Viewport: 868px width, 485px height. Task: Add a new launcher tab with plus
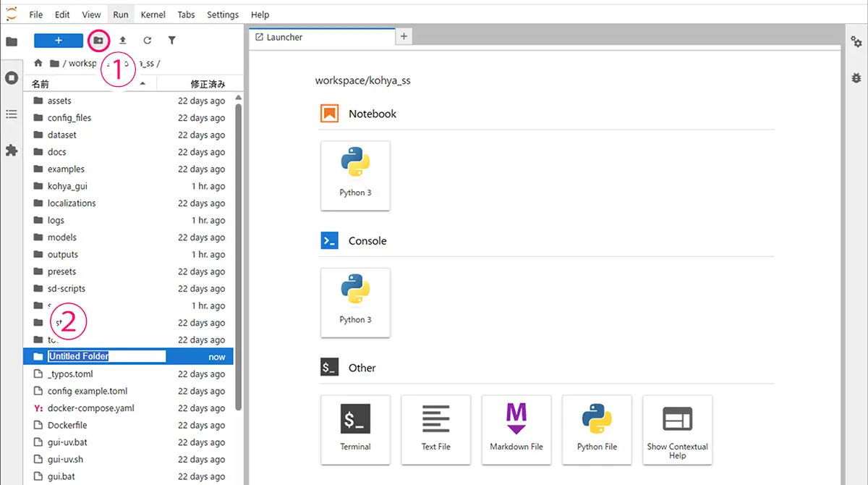pos(404,36)
